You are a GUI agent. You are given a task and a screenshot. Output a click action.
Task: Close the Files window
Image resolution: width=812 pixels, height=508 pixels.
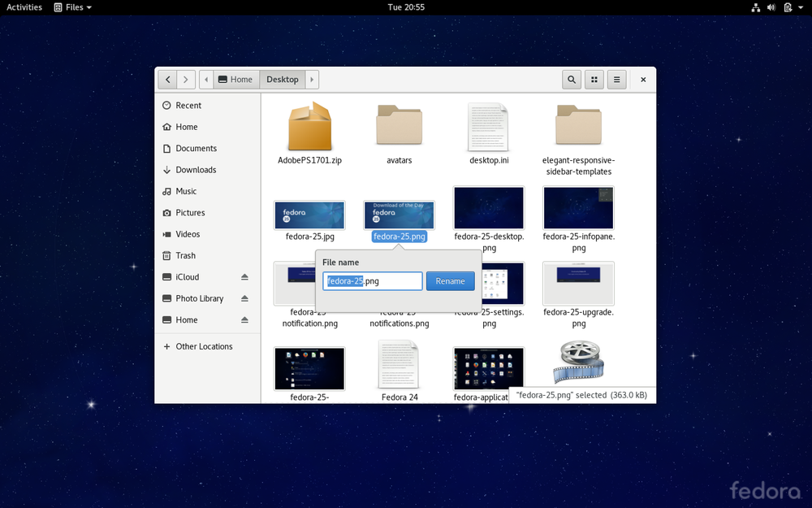point(643,80)
